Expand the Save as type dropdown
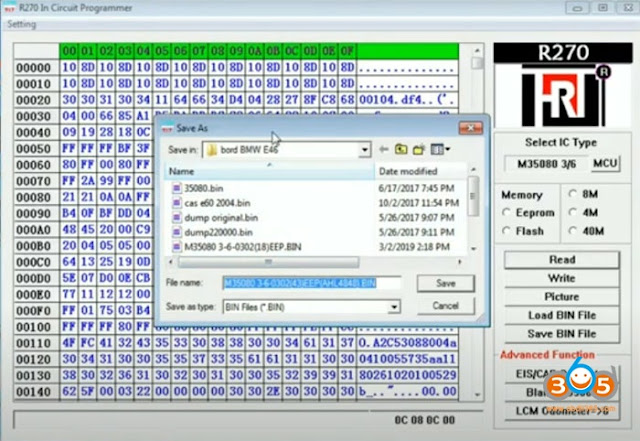This screenshot has height=441, width=640. coord(394,307)
